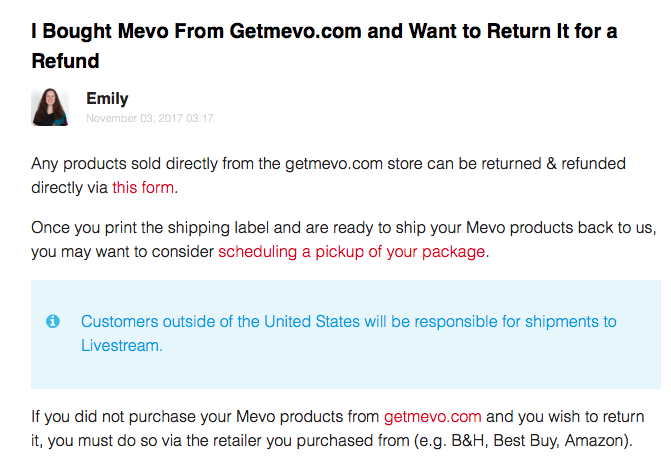Click the 'Customers outside of the United States' notice

click(x=348, y=333)
